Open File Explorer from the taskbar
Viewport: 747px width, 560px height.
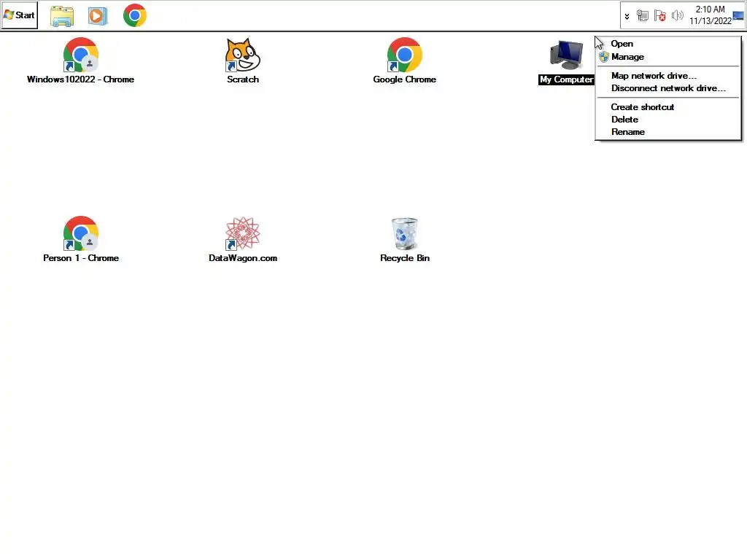(x=62, y=16)
